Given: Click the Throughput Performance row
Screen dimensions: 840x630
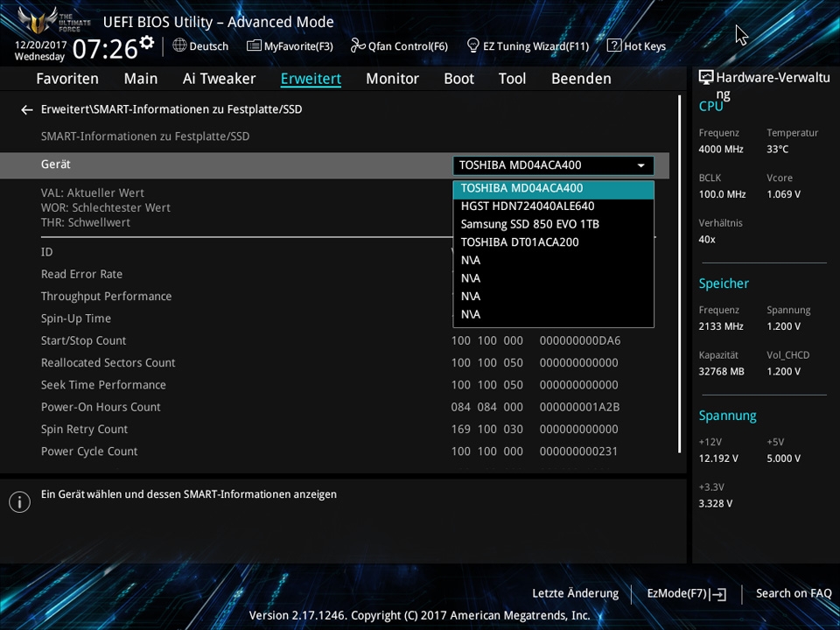Looking at the screenshot, I should (107, 297).
